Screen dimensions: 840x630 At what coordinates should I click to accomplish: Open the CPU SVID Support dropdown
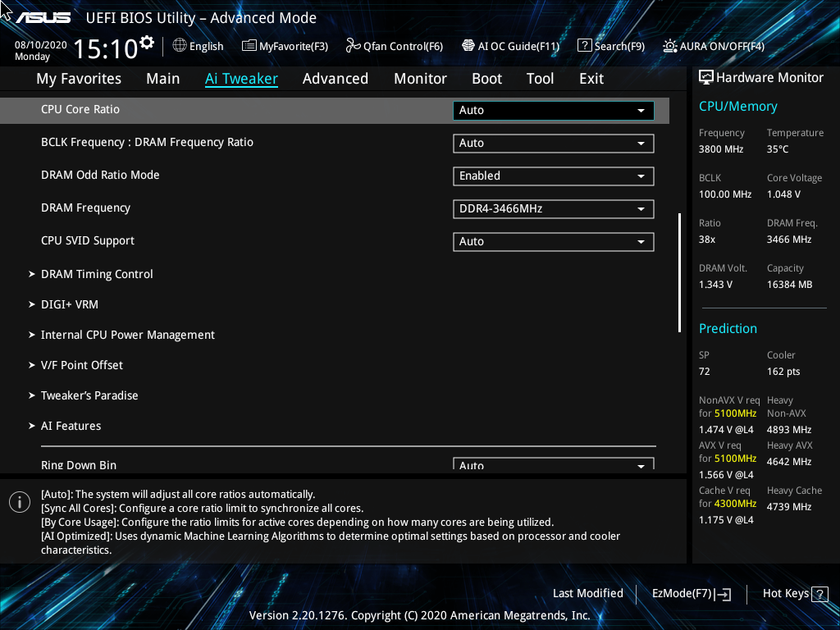[554, 242]
